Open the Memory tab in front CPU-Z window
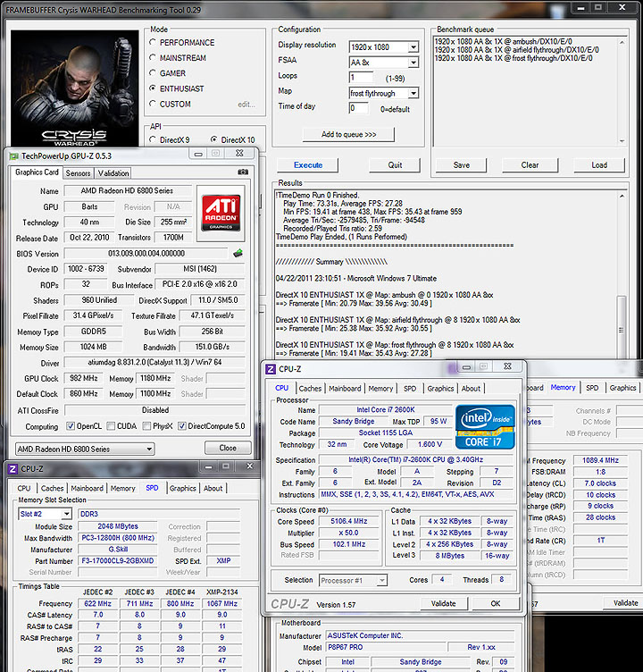Viewport: 643px width, 672px height. (x=380, y=389)
